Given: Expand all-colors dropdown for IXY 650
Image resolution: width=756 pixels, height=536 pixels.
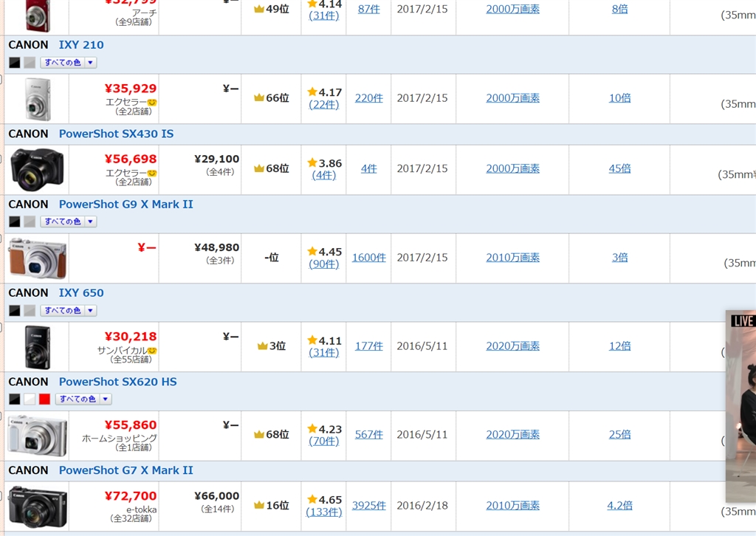Looking at the screenshot, I should point(69,310).
